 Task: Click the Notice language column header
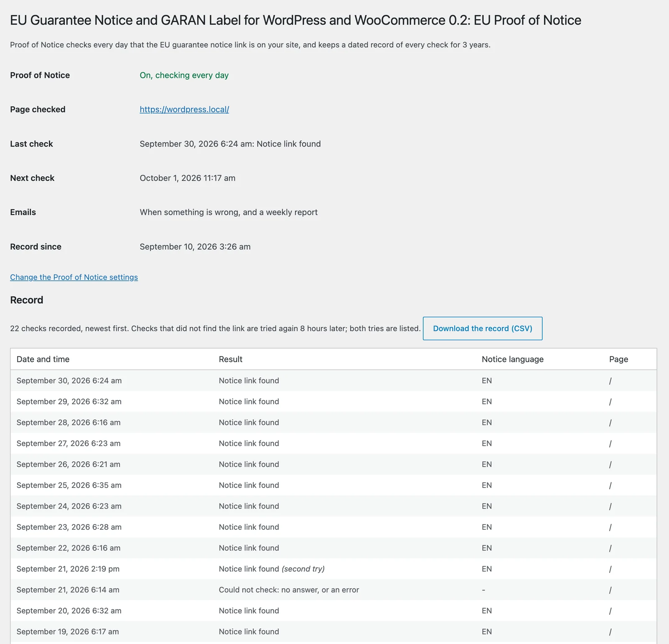click(513, 359)
